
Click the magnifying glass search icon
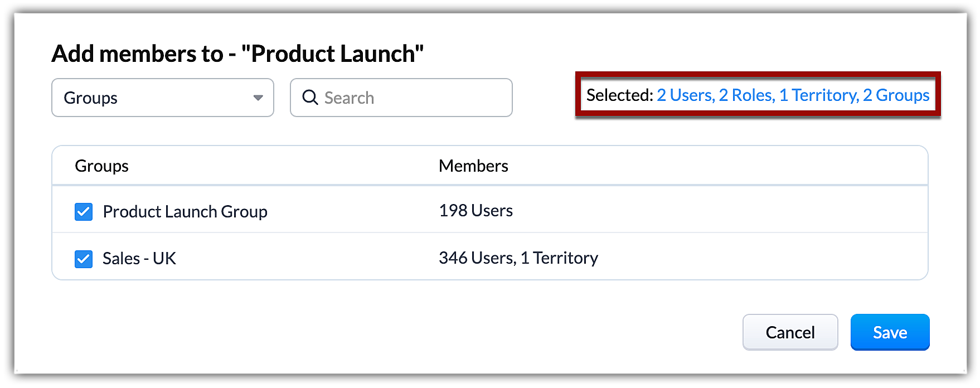[x=309, y=98]
